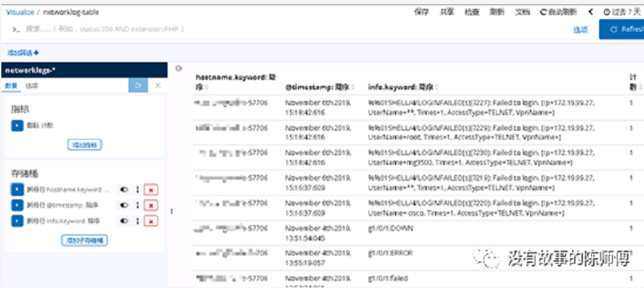Click the timestamp in the UserName=cisco row
The height and width of the screenshot is (288, 644).
(318, 209)
